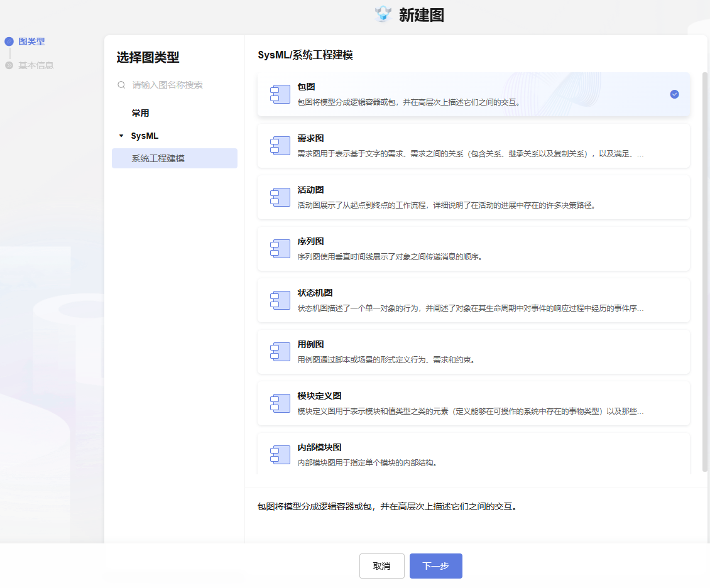This screenshot has width=710, height=588.
Task: Click the 选择图类型 heading
Action: tap(148, 58)
